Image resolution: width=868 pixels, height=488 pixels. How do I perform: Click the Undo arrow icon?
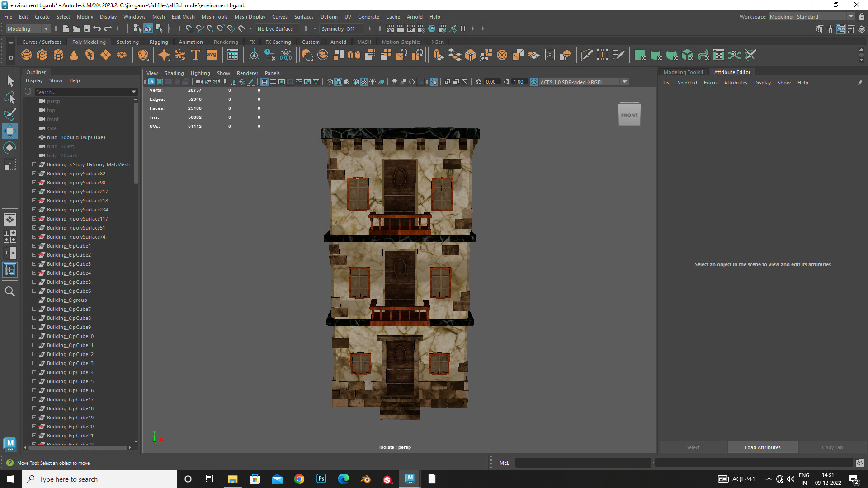[x=97, y=28]
